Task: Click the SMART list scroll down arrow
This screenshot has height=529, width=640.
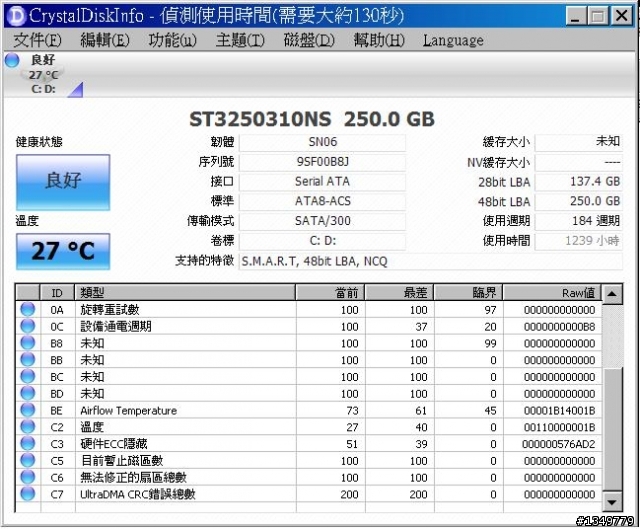Action: (x=612, y=502)
